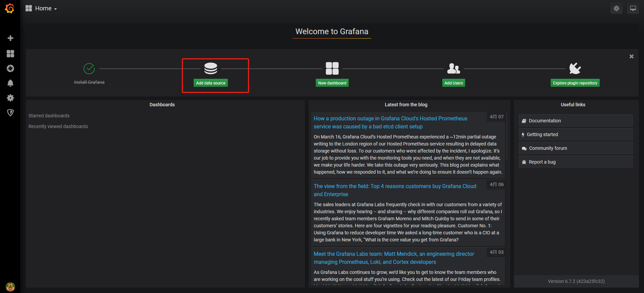Click the 4月 03 blog date label
This screenshot has height=293, width=644.
coord(496,252)
